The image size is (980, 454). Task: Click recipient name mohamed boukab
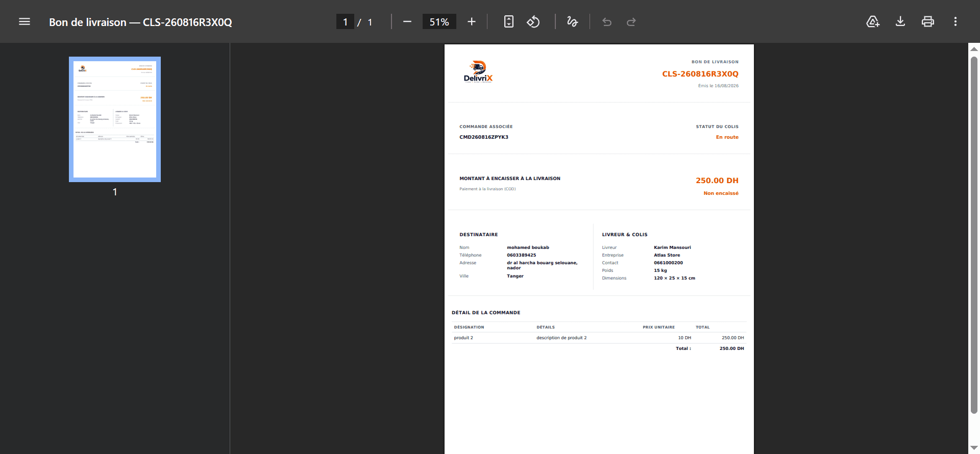point(528,247)
